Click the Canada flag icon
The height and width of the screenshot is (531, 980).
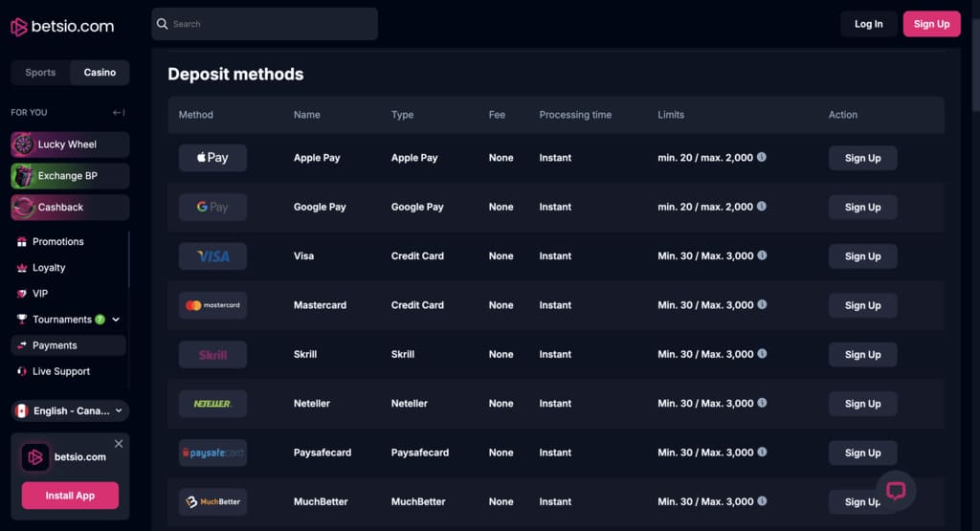[x=22, y=411]
